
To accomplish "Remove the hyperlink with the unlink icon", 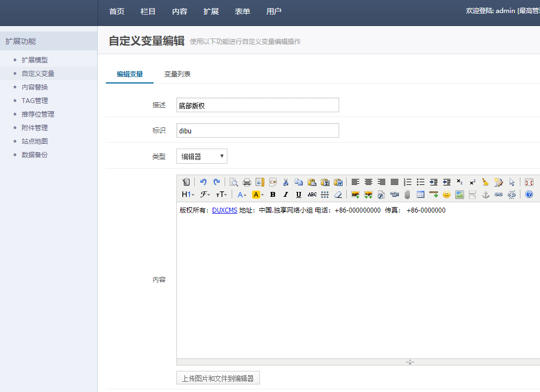I will [512, 195].
